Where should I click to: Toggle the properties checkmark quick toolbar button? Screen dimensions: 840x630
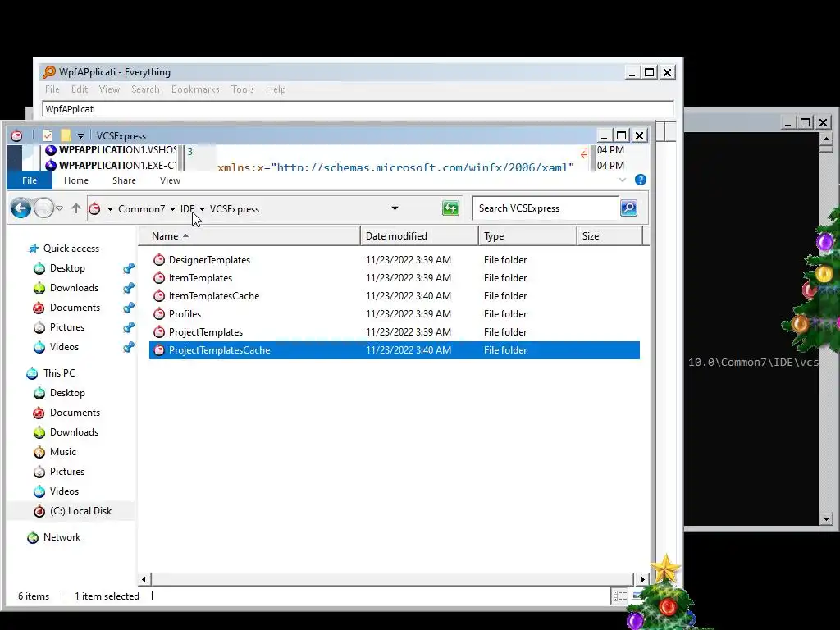(48, 135)
